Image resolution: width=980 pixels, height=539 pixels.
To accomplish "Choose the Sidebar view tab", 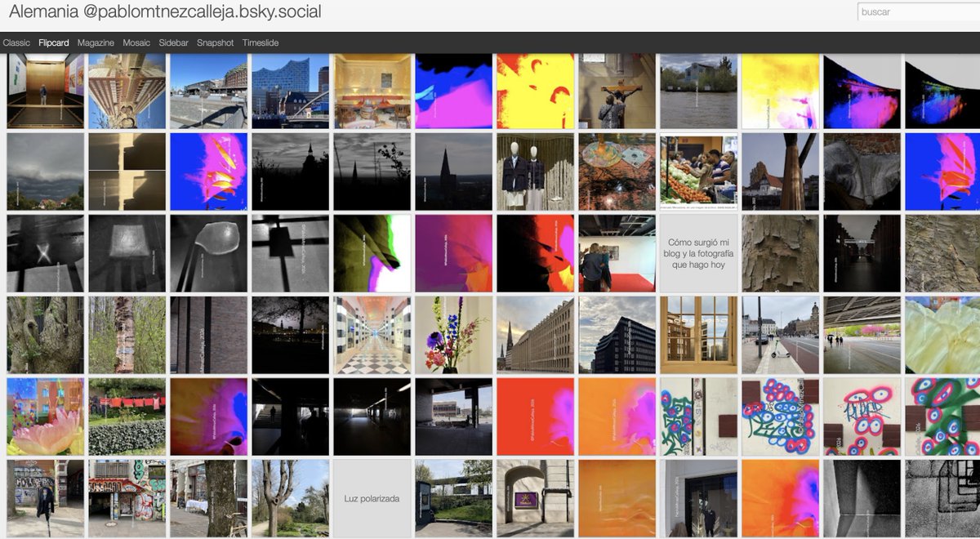I will pyautogui.click(x=173, y=42).
